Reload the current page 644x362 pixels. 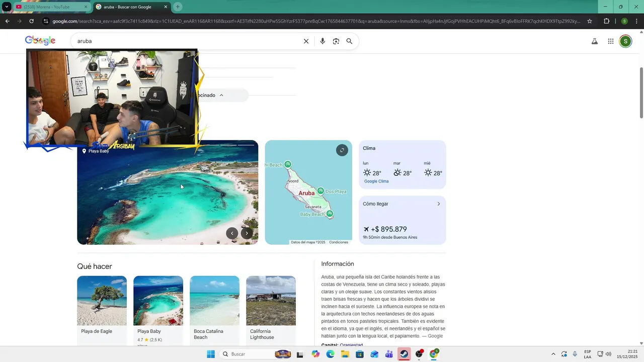click(x=31, y=21)
